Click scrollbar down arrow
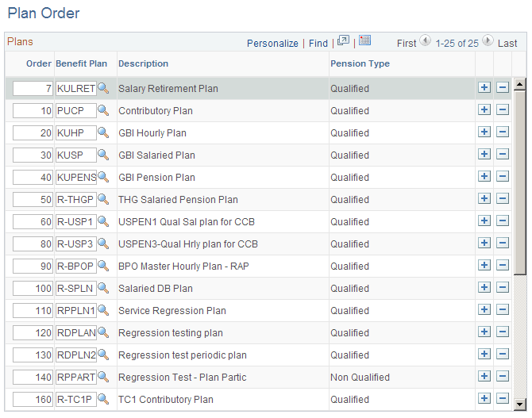This screenshot has height=418, width=532. tap(520, 404)
